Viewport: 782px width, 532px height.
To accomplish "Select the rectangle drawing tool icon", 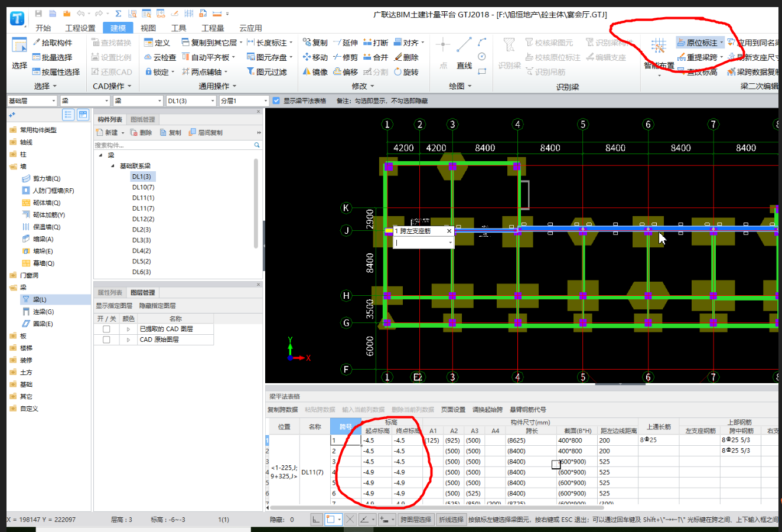I will pos(482,71).
